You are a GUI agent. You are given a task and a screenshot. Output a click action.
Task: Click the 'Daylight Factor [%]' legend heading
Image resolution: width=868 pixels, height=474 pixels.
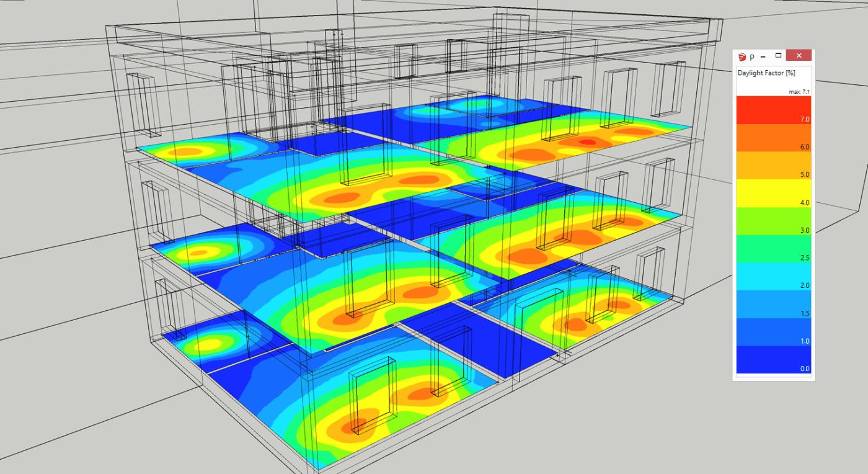[x=766, y=73]
